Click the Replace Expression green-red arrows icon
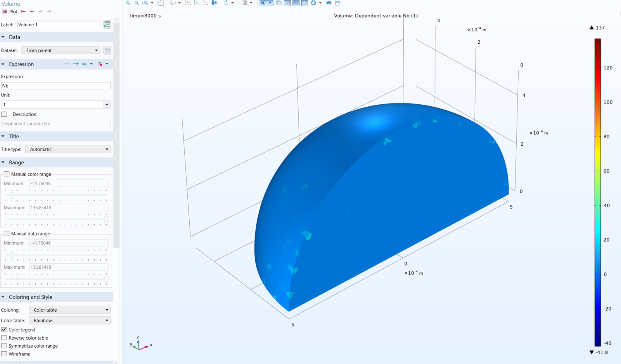621x364 pixels. pyautogui.click(x=100, y=64)
